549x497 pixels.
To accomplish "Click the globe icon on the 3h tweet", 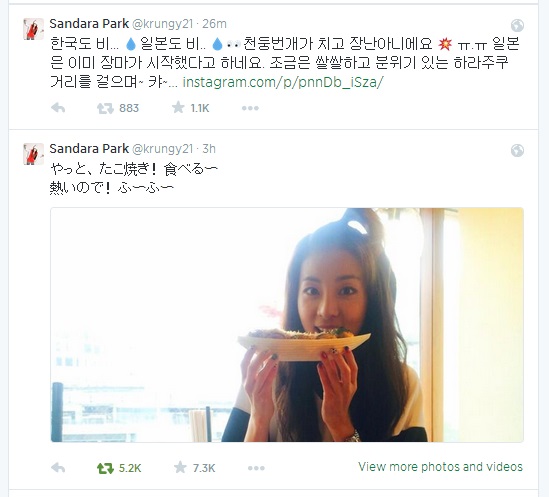I will [x=517, y=150].
